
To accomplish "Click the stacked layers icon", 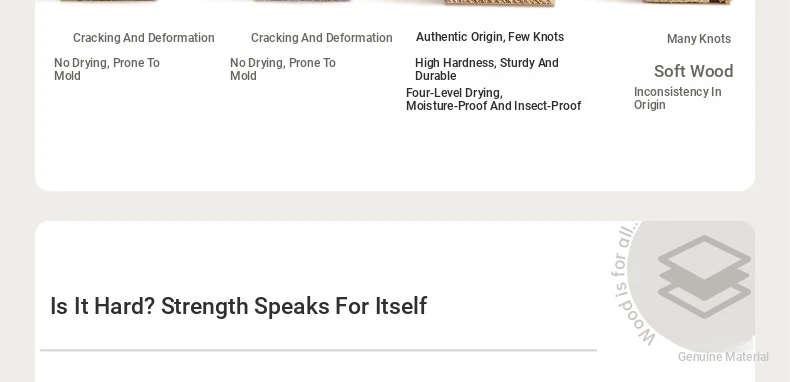I will click(704, 277).
